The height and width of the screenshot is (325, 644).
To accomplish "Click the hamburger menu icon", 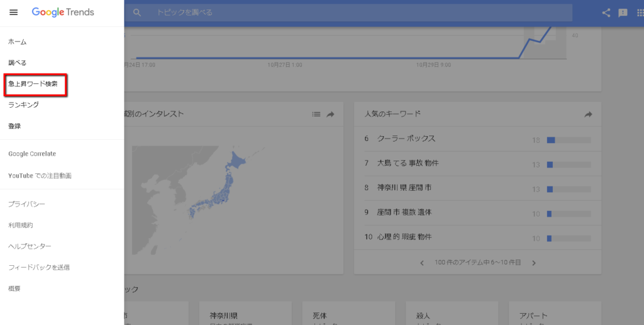I will [x=14, y=13].
